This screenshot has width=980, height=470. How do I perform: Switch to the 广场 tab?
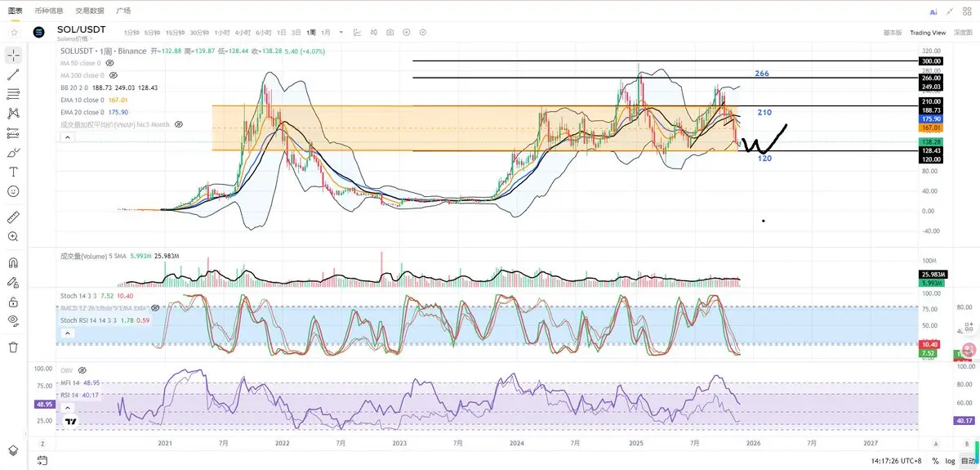pyautogui.click(x=123, y=11)
